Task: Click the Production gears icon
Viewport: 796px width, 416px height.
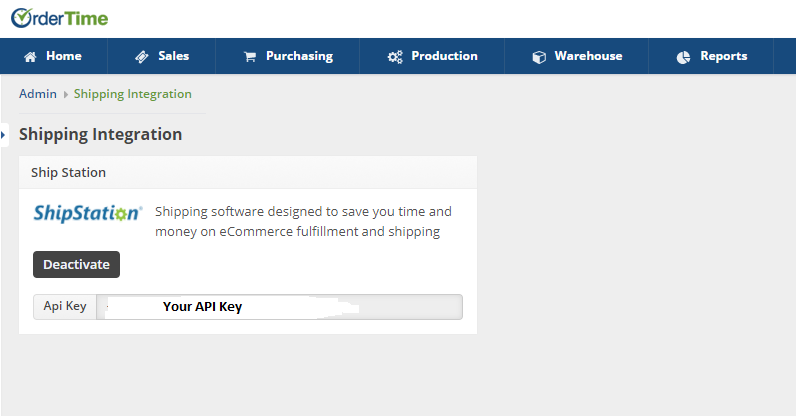Action: 395,57
